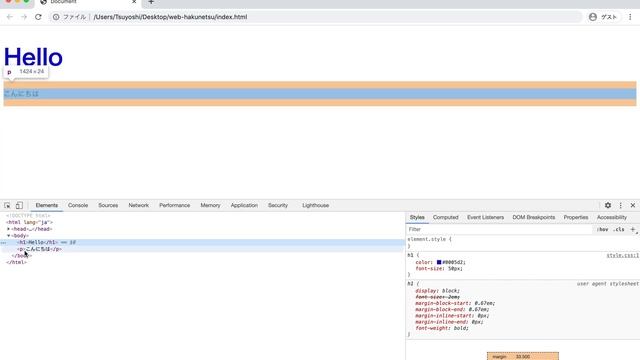
Task: Open the Security tab
Action: [278, 205]
